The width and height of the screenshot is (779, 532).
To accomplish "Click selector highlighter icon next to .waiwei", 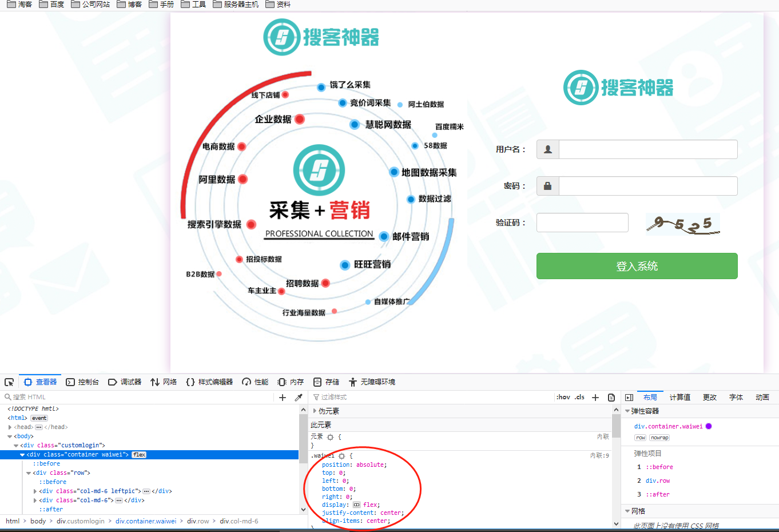I will (x=341, y=456).
